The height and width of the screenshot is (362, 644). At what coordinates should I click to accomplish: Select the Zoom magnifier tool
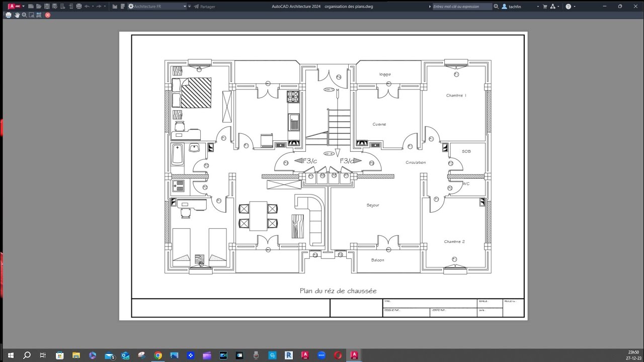tap(24, 15)
